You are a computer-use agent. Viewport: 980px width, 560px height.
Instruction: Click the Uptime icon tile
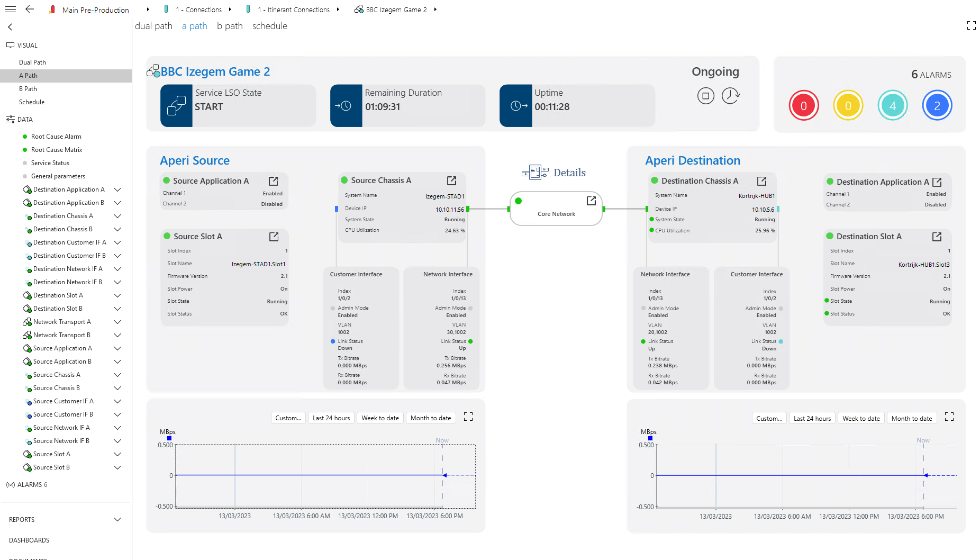click(516, 106)
